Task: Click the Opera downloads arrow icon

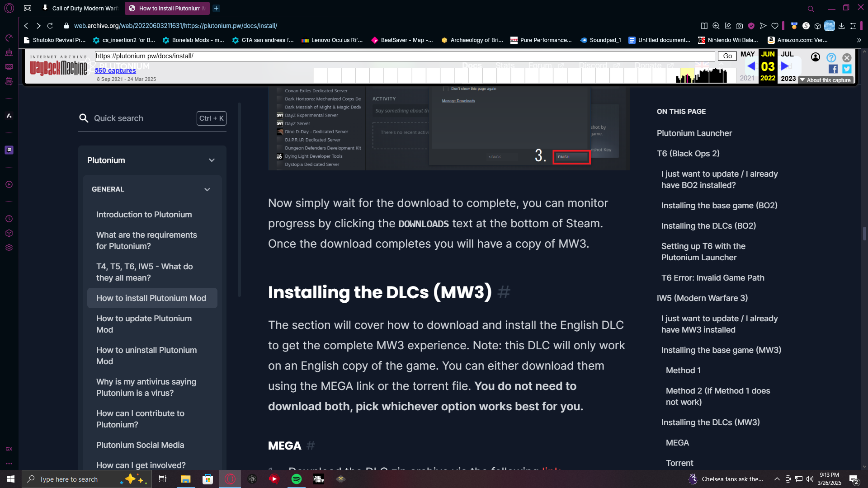Action: point(841,26)
